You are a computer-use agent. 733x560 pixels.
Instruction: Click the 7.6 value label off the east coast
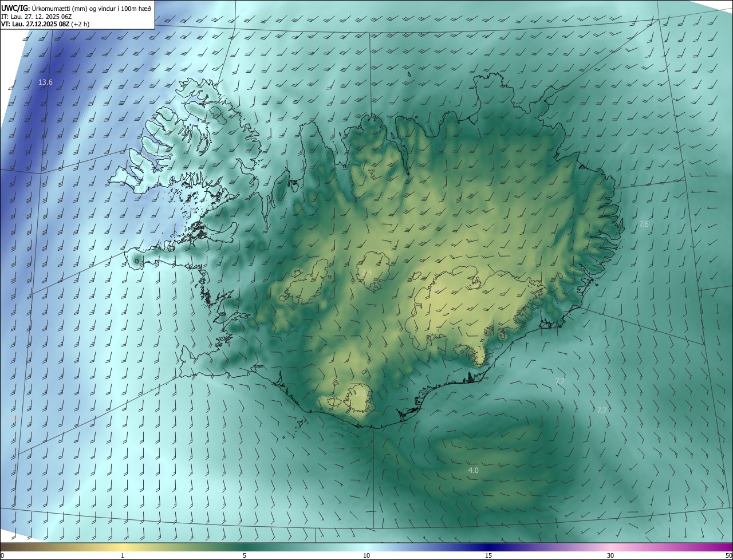pos(644,224)
